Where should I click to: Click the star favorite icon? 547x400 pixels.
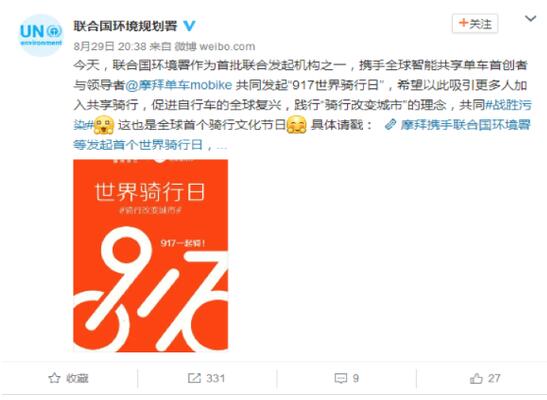[54, 378]
